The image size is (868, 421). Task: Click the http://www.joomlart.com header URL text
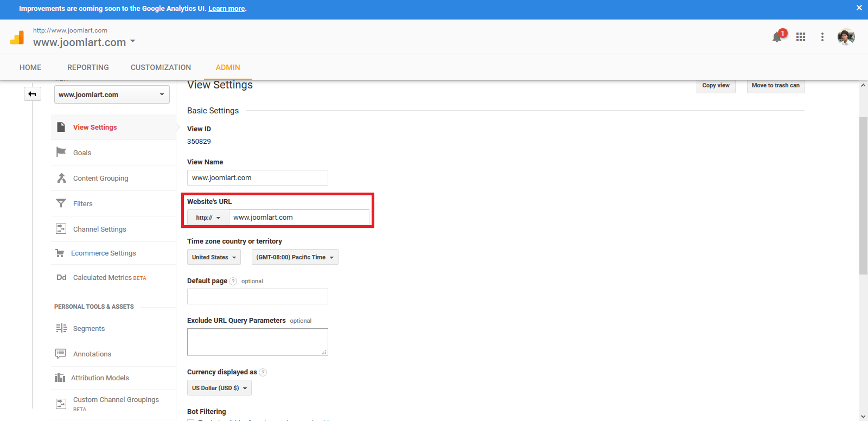pos(70,30)
